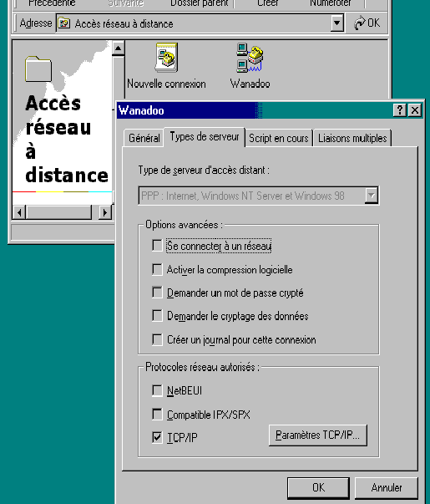Click the Annuler button

tap(387, 487)
